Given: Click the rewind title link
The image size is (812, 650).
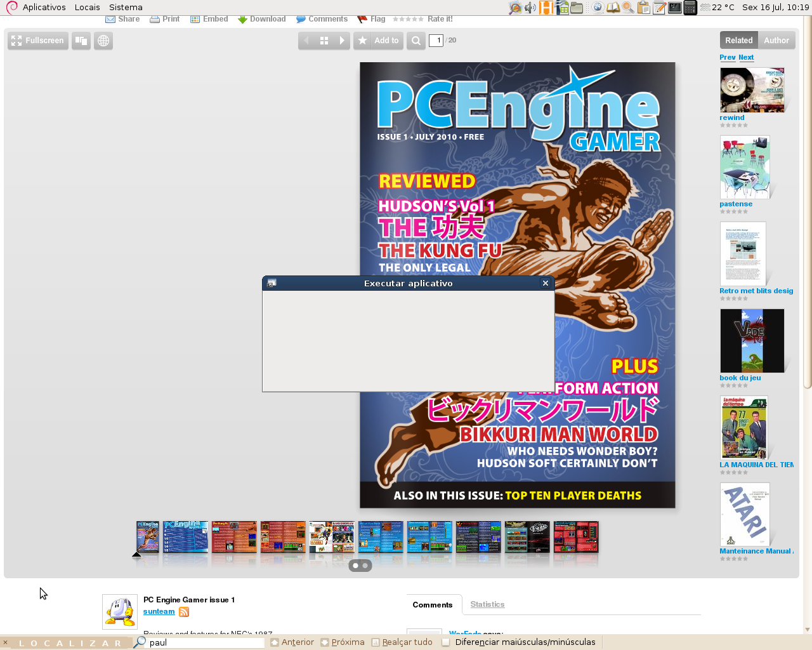Looking at the screenshot, I should (732, 117).
